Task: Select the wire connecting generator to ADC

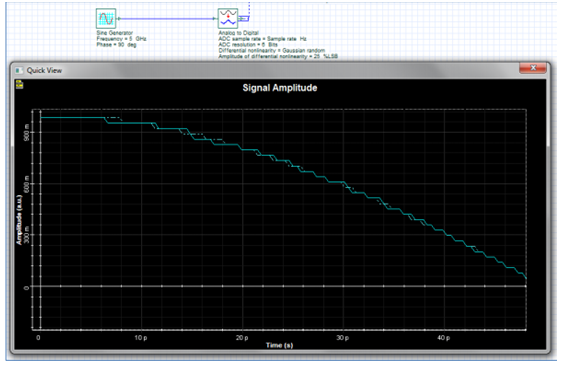Action: (x=167, y=19)
